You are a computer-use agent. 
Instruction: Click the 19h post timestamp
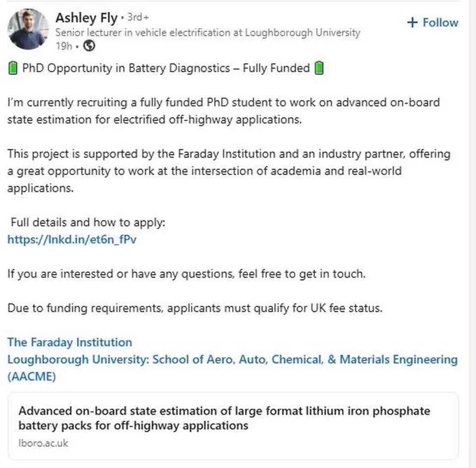point(64,46)
